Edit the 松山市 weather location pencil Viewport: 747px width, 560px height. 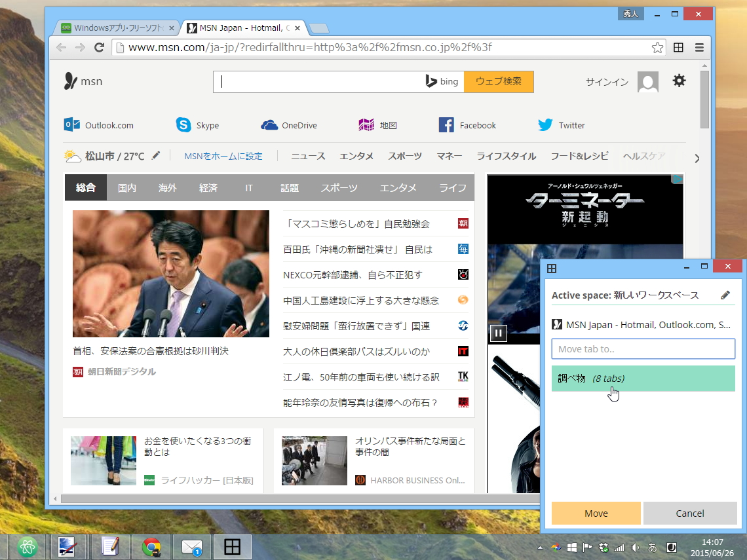156,155
